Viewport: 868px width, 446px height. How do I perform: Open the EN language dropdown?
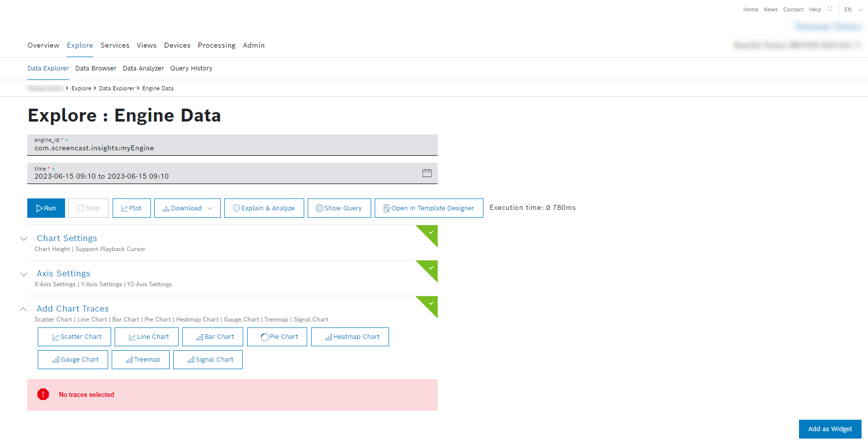(x=853, y=9)
